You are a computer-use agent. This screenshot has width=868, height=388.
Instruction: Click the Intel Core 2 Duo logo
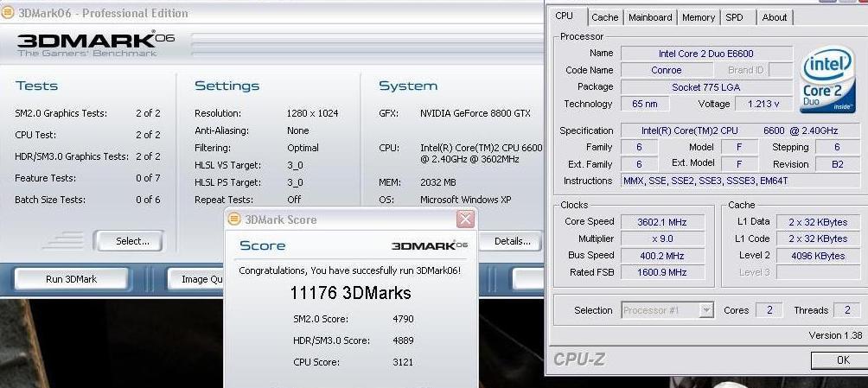827,79
